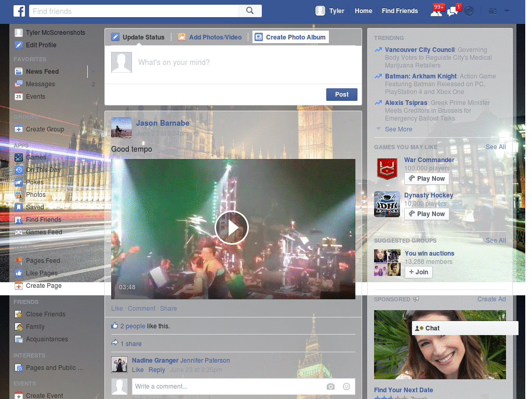The image size is (532, 399).
Task: Expand account menu arrow in top bar
Action: click(x=507, y=11)
